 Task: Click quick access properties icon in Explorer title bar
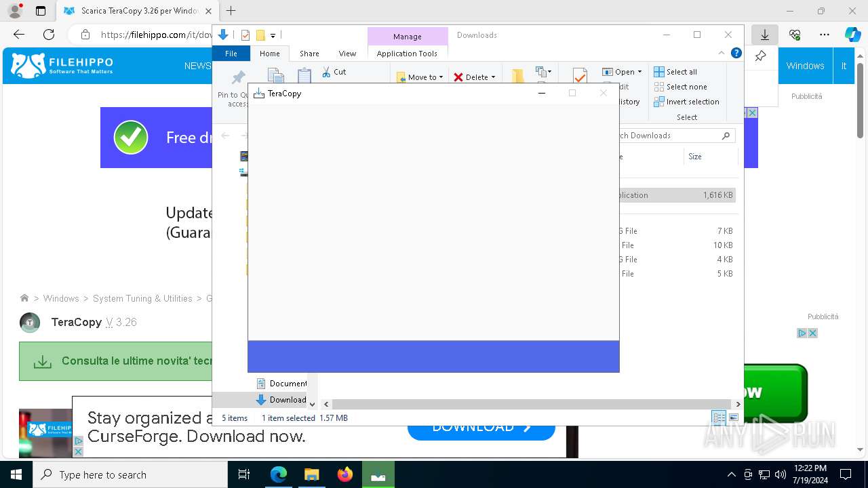[x=245, y=35]
